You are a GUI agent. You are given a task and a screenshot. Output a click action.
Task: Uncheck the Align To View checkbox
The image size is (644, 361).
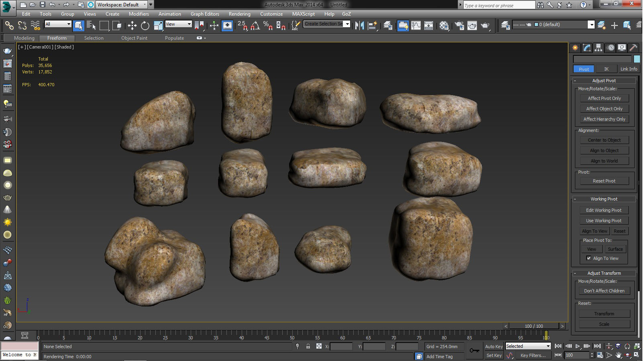coord(589,258)
